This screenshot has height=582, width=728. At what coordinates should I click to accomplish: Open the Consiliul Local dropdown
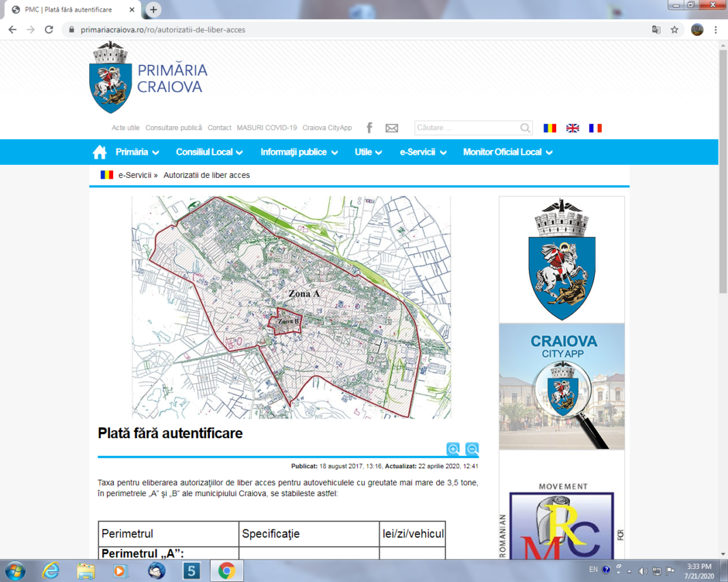204,151
